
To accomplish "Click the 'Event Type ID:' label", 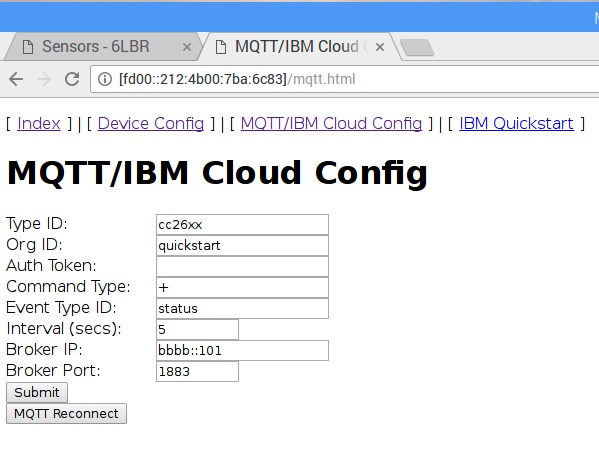I will coord(62,308).
